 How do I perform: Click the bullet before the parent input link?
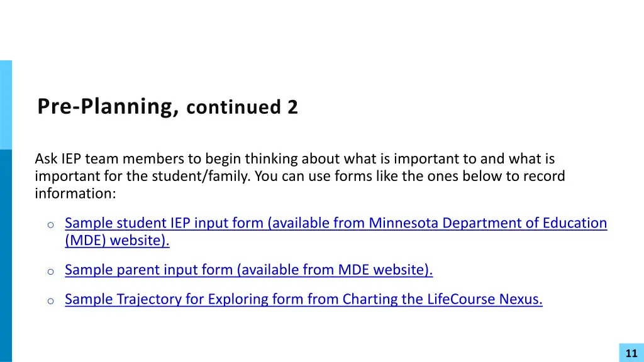point(50,271)
